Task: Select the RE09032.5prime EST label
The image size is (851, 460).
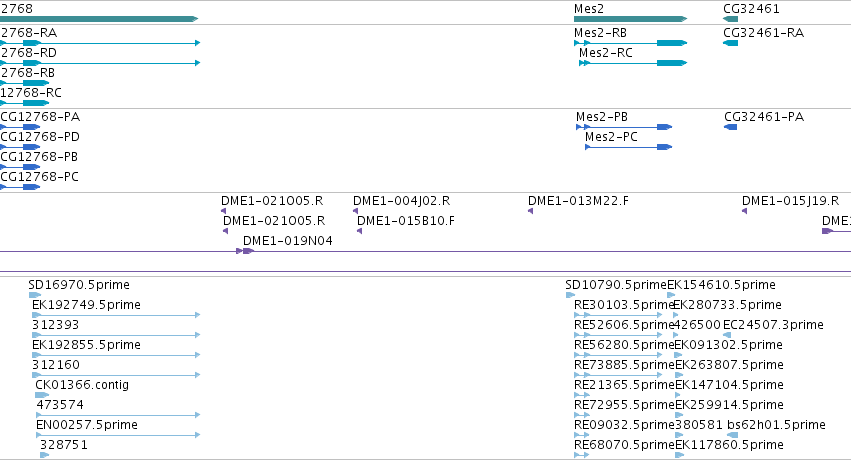Action: point(624,425)
